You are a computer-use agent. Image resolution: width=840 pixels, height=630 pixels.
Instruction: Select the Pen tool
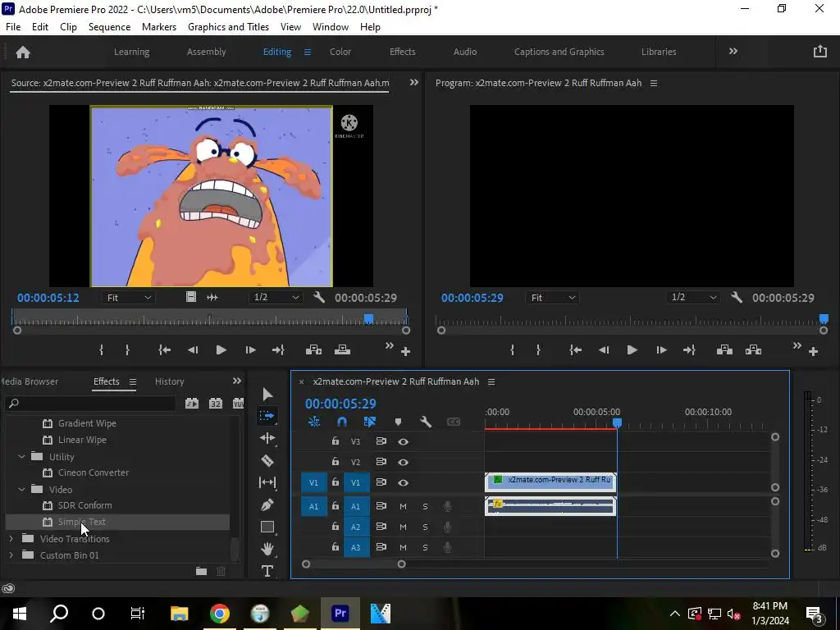[x=267, y=504]
